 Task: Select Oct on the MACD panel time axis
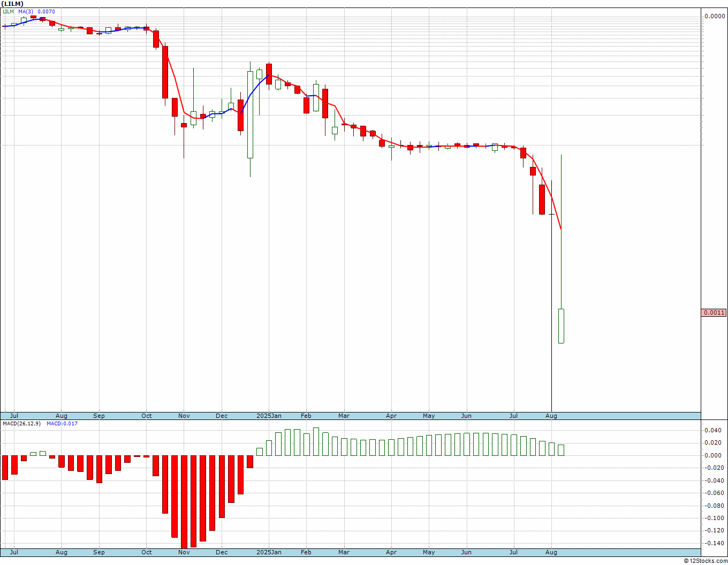pyautogui.click(x=147, y=552)
